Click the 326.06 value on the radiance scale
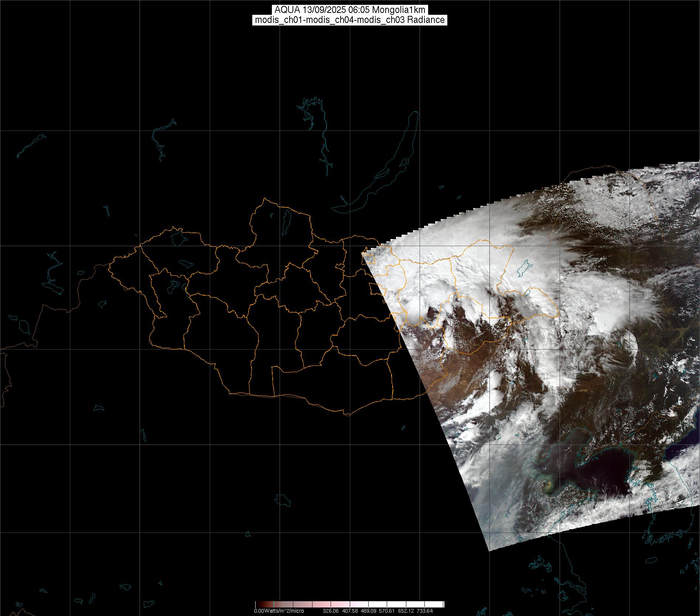700x616 pixels. click(x=331, y=611)
